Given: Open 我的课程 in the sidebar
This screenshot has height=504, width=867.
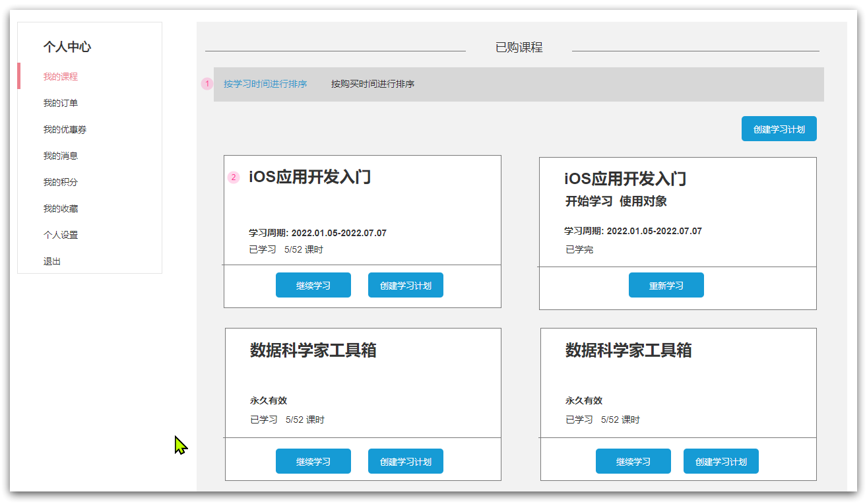Looking at the screenshot, I should (x=61, y=77).
